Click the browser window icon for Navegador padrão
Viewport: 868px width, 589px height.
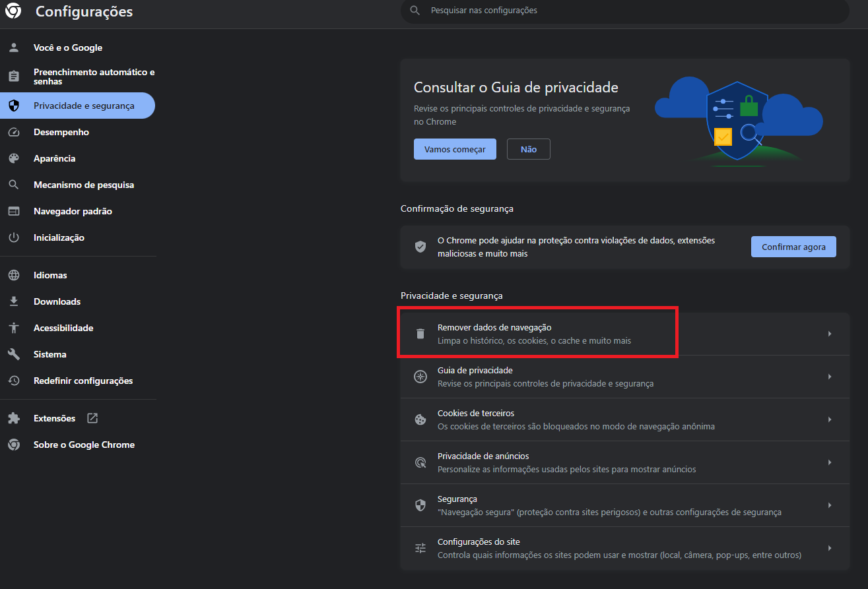pos(13,211)
